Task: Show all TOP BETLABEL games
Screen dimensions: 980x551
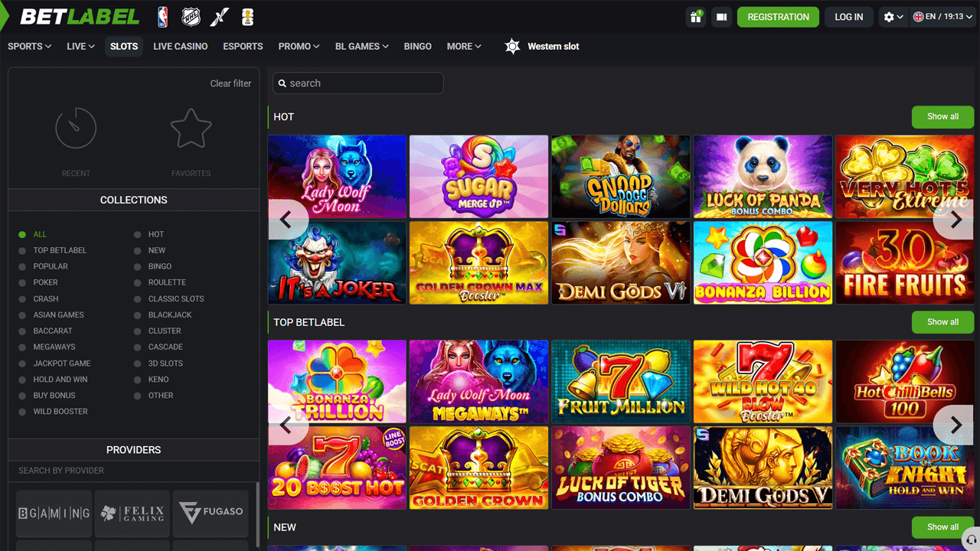Action: click(x=942, y=322)
